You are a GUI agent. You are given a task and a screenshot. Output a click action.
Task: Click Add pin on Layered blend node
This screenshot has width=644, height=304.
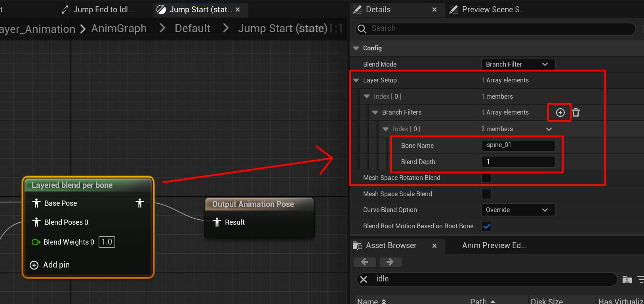point(56,265)
